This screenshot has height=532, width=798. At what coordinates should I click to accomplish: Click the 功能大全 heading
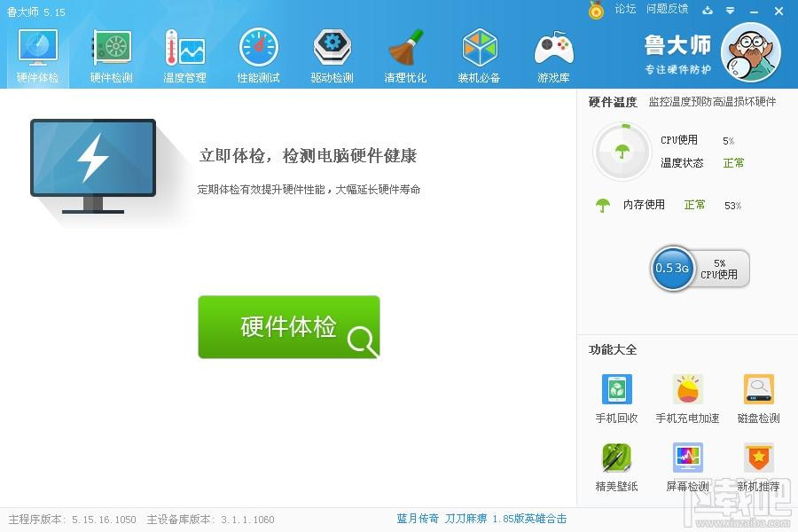pyautogui.click(x=613, y=349)
